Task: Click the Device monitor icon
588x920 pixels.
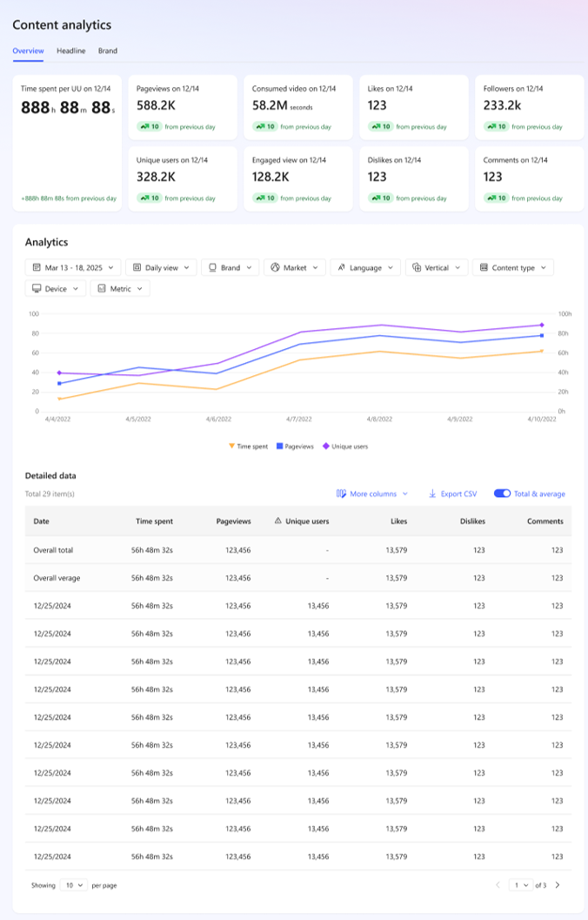Action: (x=37, y=288)
